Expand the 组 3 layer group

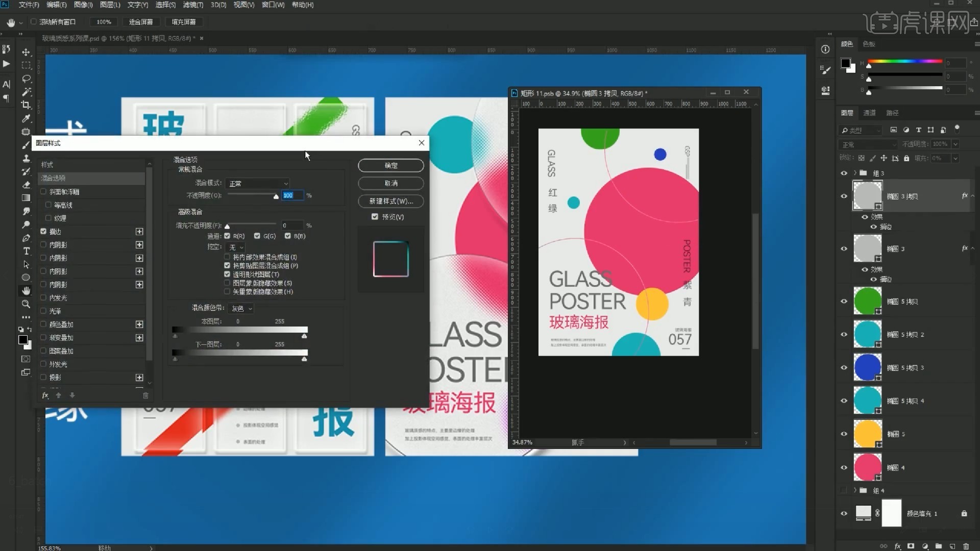[x=855, y=173]
